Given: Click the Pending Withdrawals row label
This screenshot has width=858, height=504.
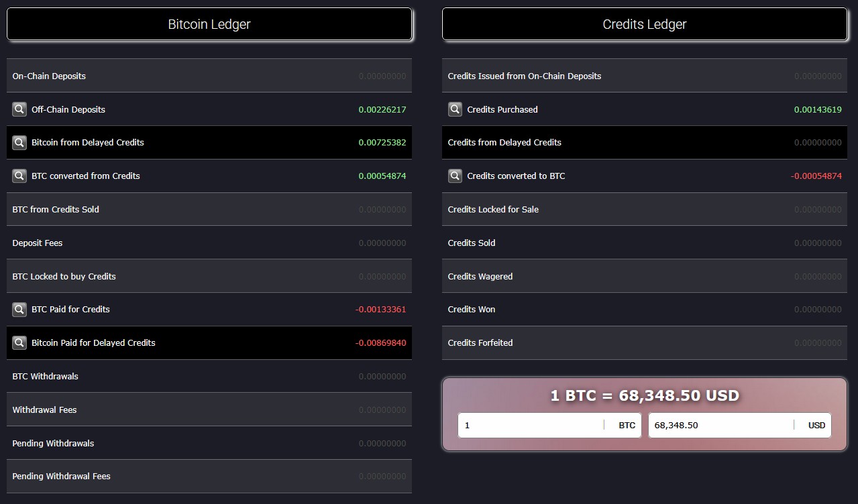Looking at the screenshot, I should pos(53,443).
